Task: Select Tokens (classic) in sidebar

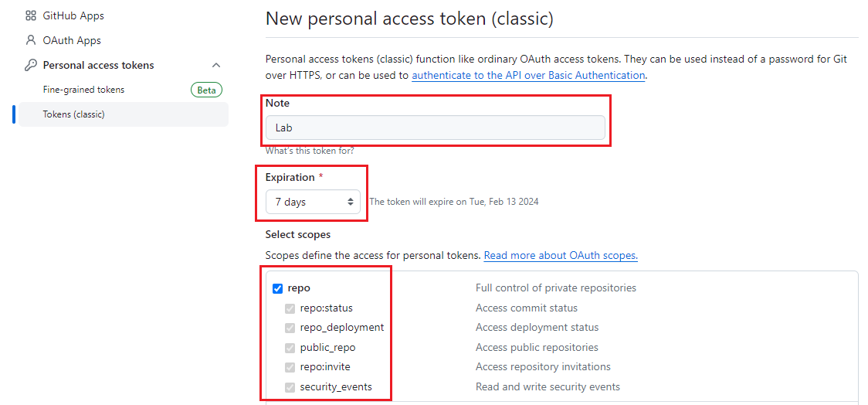Action: point(73,114)
